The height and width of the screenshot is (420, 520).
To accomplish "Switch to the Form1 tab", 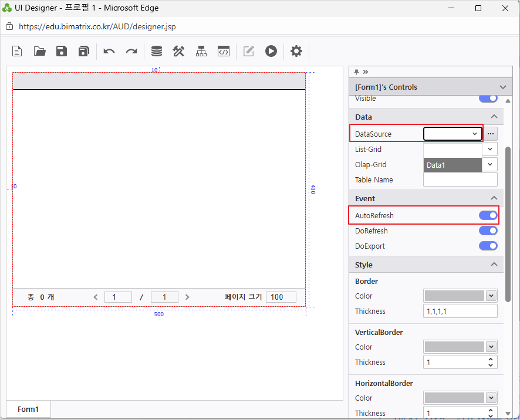I will pyautogui.click(x=28, y=409).
